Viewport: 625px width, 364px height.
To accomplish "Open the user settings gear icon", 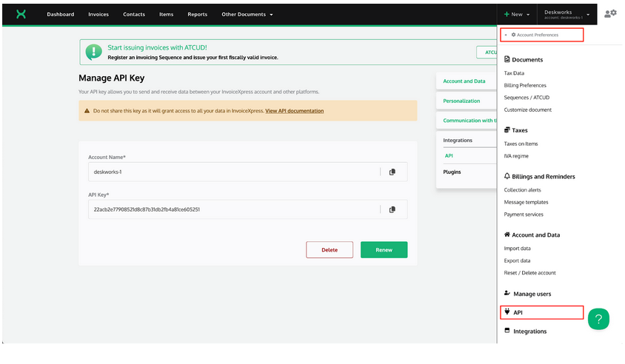I will tap(610, 13).
